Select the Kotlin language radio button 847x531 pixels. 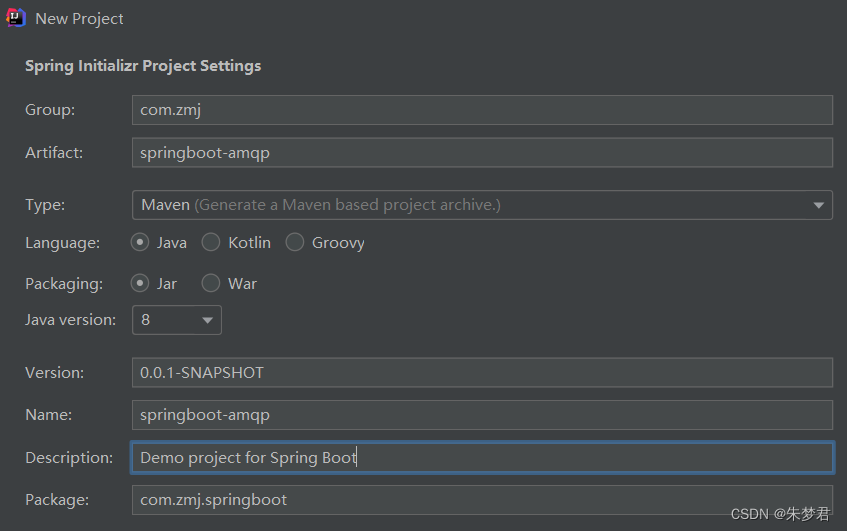[x=211, y=242]
